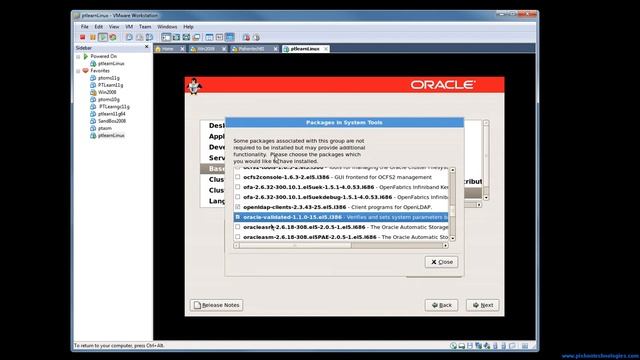
Task: Close the Home tab
Action: (182, 49)
